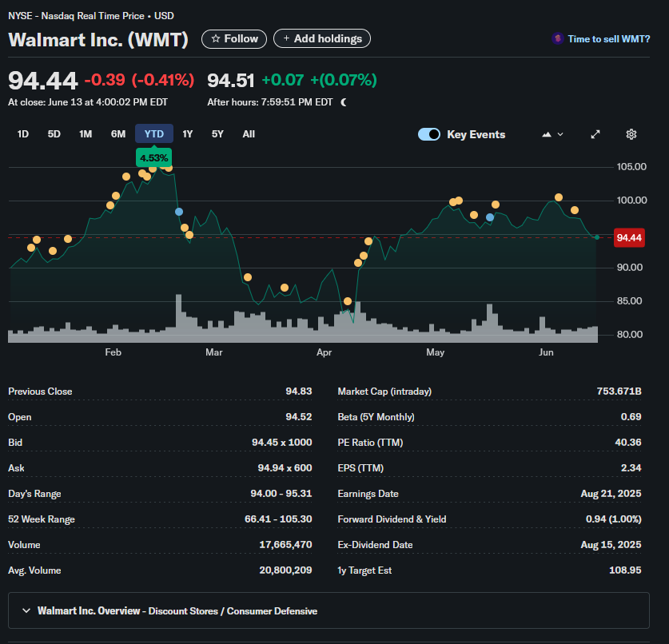Expand chart to full screen
Viewport: 669px width, 644px height.
[595, 134]
